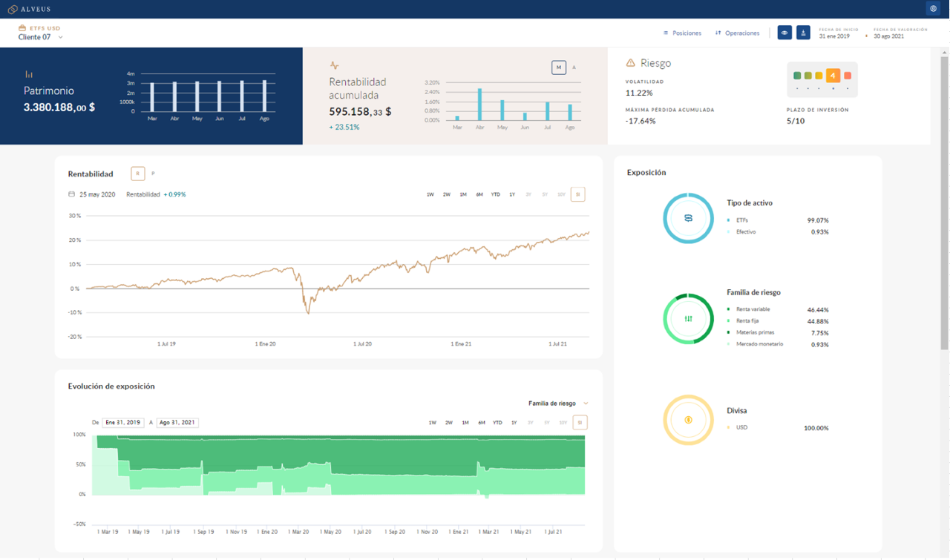Open the Posiciones view
Image resolution: width=950 pixels, height=560 pixels.
pos(682,33)
